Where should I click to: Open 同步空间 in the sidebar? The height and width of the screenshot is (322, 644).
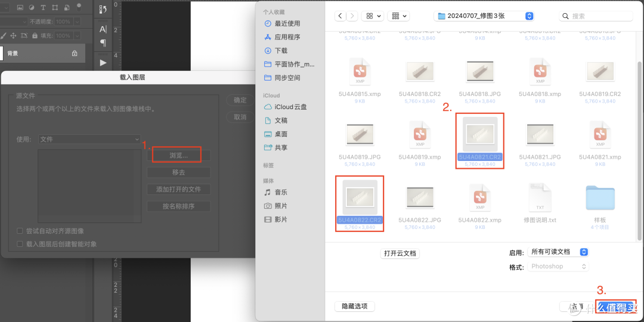click(x=283, y=78)
